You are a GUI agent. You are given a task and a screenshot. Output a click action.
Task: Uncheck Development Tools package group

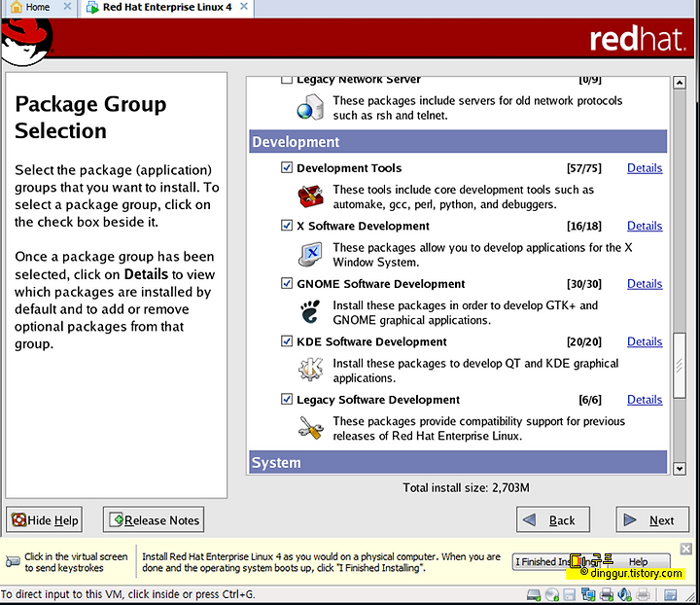287,167
